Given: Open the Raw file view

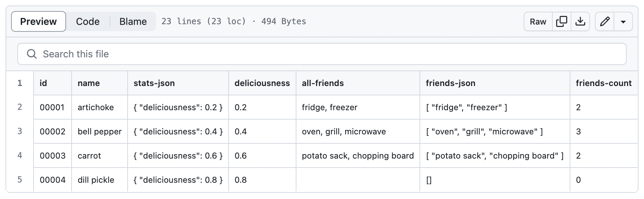Looking at the screenshot, I should pos(538,21).
